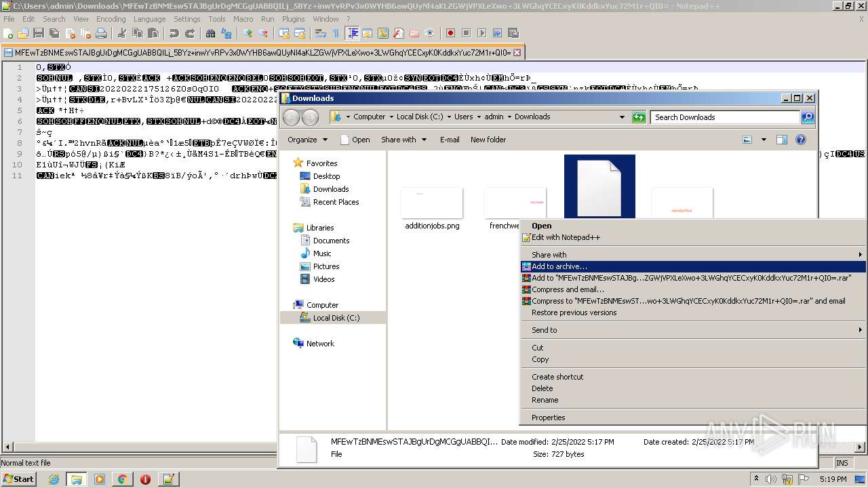
Task: Click the Stop Recording macro icon
Action: point(466,33)
